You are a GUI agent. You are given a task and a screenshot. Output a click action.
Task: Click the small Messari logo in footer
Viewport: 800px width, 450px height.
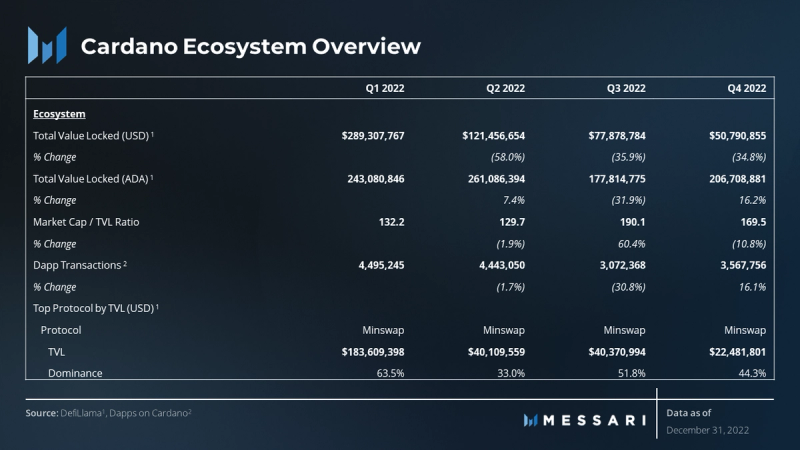tap(531, 420)
